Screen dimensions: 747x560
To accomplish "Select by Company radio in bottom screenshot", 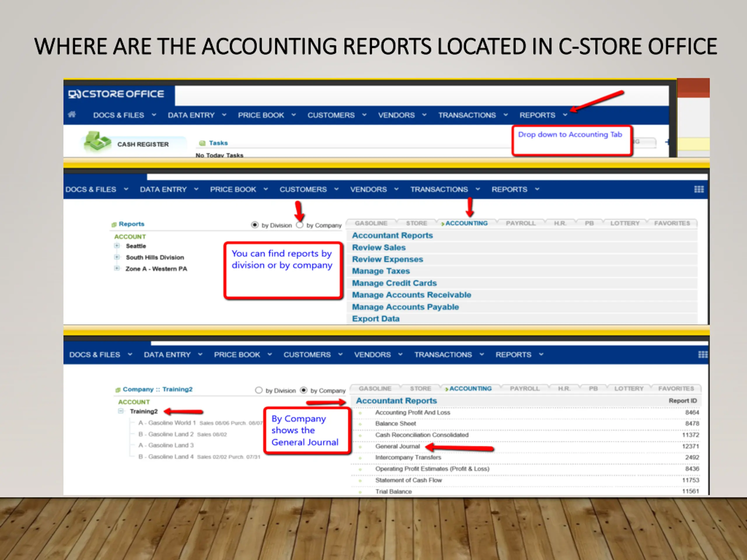I will [303, 390].
